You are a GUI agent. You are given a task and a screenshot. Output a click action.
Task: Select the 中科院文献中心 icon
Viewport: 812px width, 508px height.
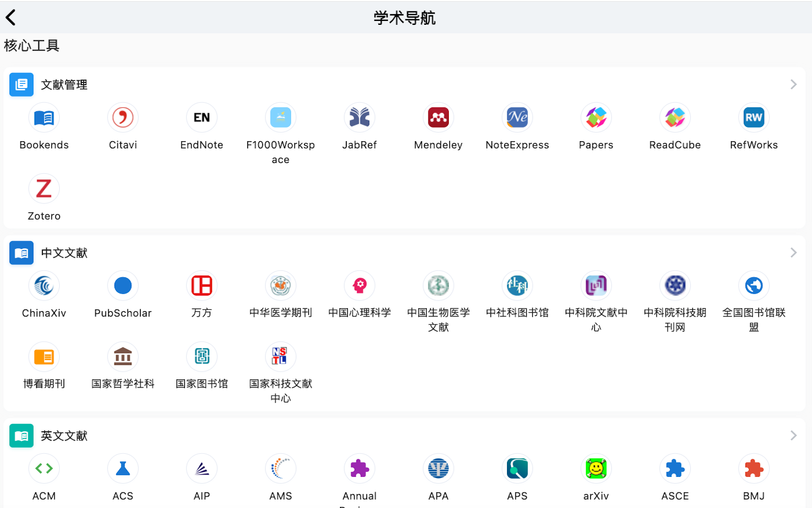click(x=596, y=286)
